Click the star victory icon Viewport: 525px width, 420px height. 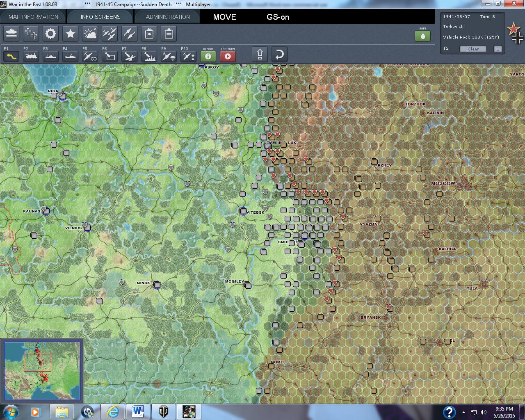(71, 34)
